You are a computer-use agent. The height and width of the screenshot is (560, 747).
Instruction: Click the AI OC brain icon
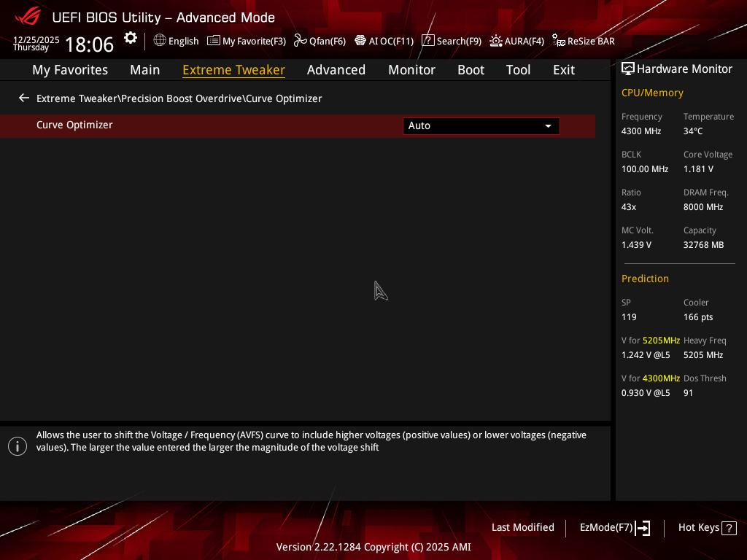click(x=360, y=41)
